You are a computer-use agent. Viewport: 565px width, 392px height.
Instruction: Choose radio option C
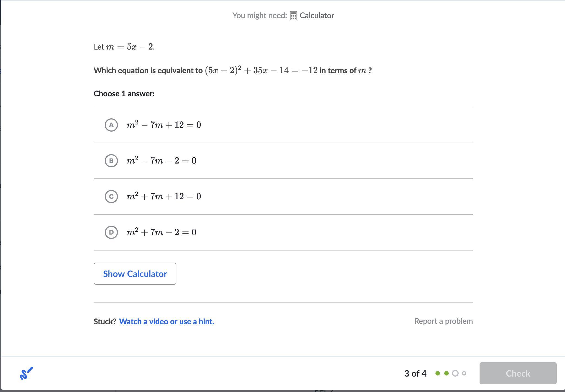pyautogui.click(x=111, y=197)
